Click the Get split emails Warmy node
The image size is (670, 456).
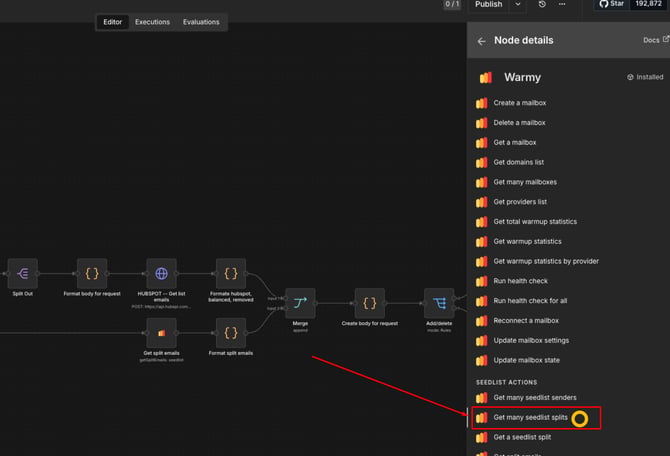tap(162, 333)
